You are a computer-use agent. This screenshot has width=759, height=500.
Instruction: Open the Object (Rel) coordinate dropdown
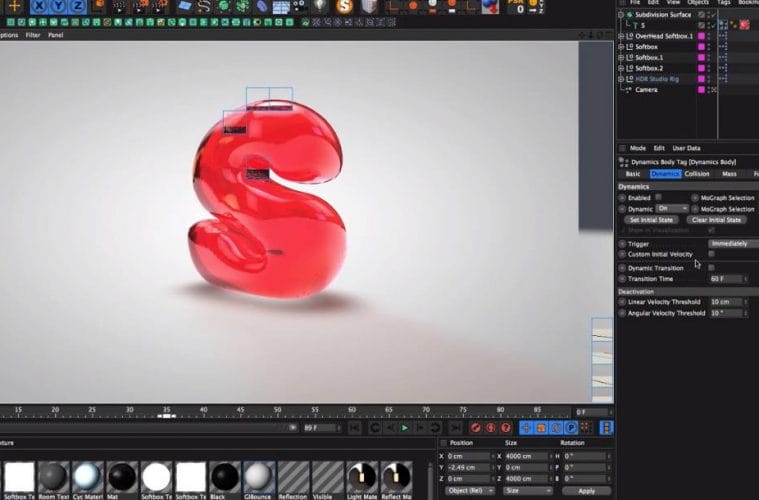[x=467, y=491]
